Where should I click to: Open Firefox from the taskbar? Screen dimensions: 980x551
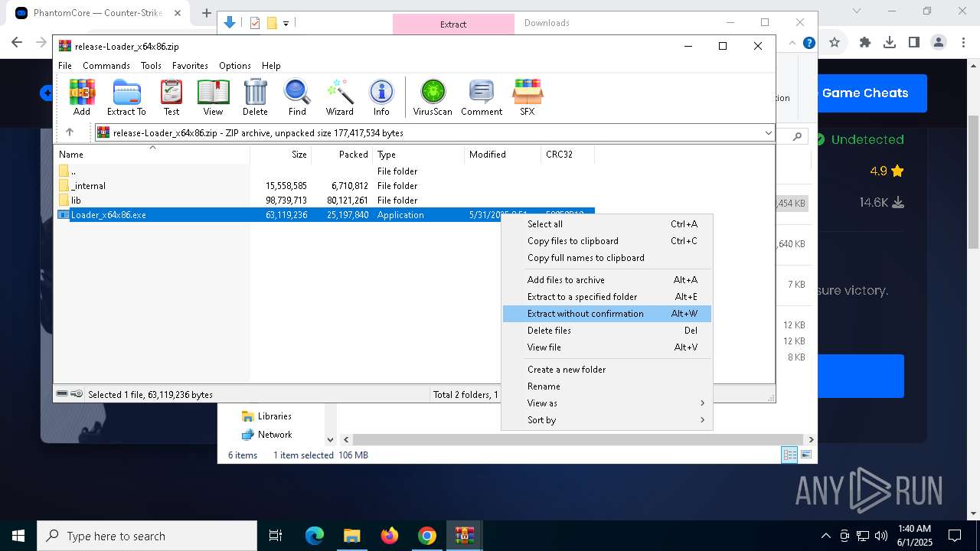pos(390,536)
